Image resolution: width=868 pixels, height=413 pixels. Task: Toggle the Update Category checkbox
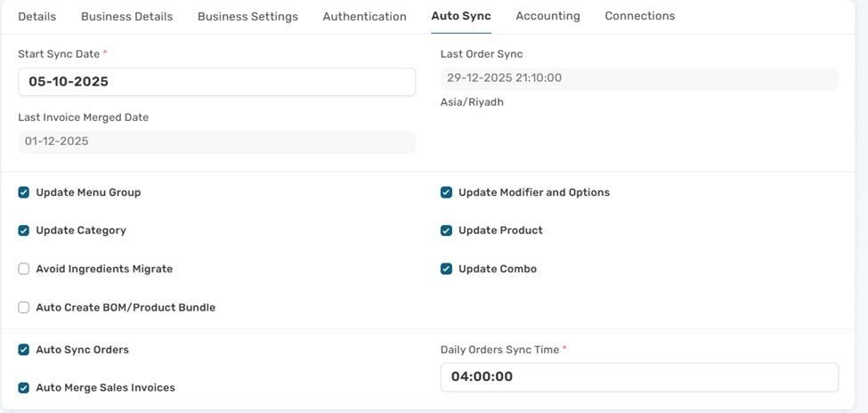(24, 231)
